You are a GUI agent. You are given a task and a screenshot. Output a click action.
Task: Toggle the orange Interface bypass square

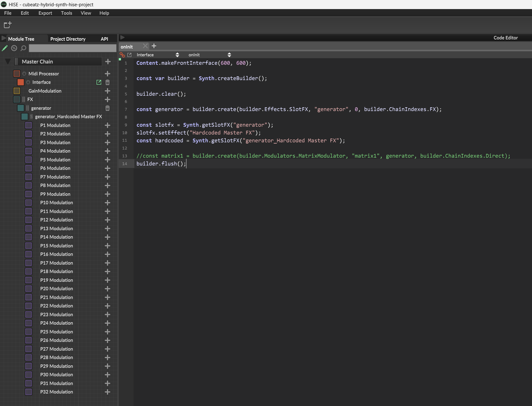(21, 82)
